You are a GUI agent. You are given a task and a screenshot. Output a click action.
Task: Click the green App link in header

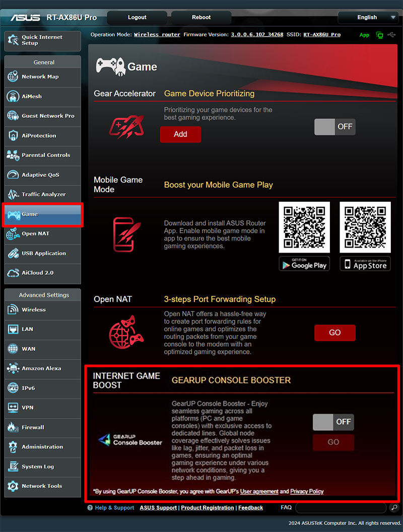click(x=364, y=35)
